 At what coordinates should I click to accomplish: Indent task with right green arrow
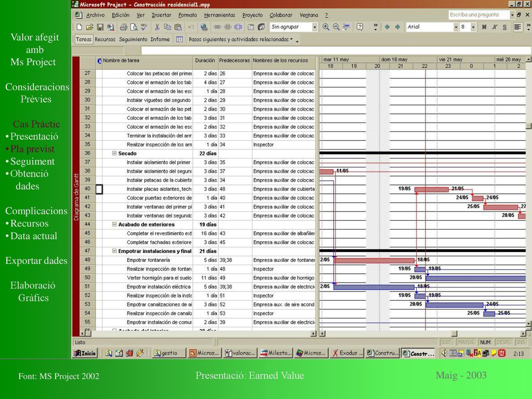click(397, 27)
